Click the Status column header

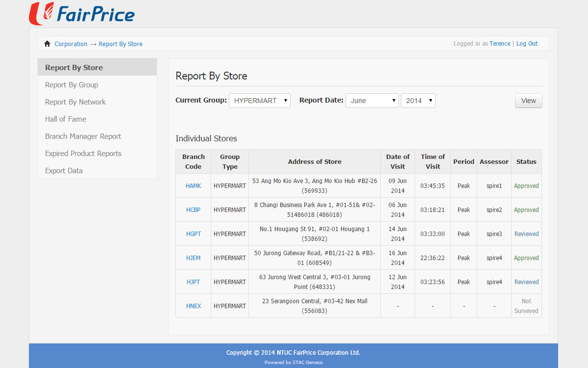click(526, 161)
